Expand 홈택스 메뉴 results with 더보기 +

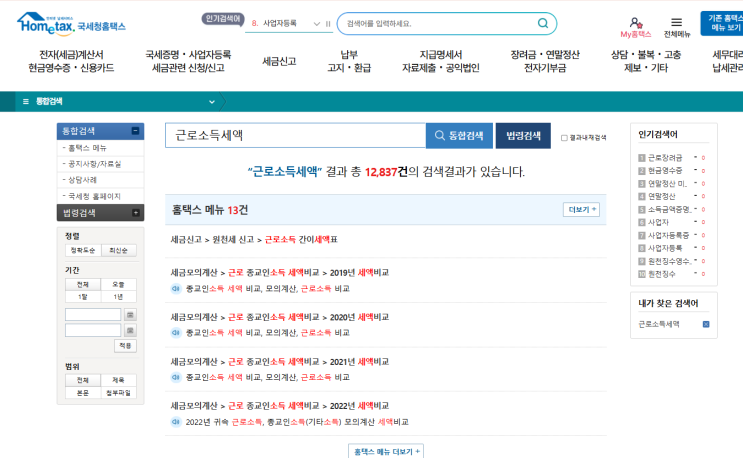click(x=581, y=209)
